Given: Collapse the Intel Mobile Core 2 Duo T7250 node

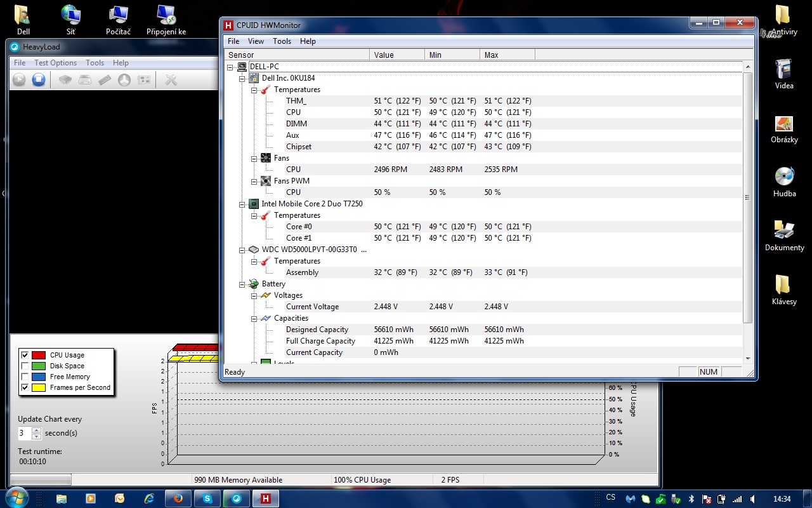Looking at the screenshot, I should click(x=242, y=204).
